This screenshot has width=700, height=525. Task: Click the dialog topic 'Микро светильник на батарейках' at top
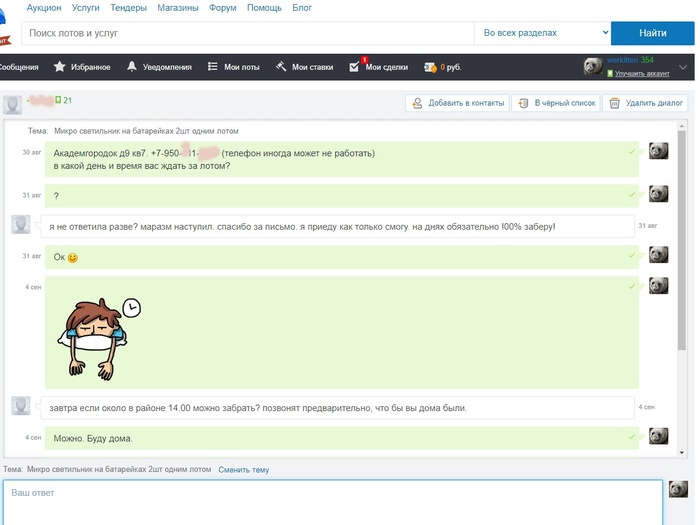pyautogui.click(x=146, y=131)
